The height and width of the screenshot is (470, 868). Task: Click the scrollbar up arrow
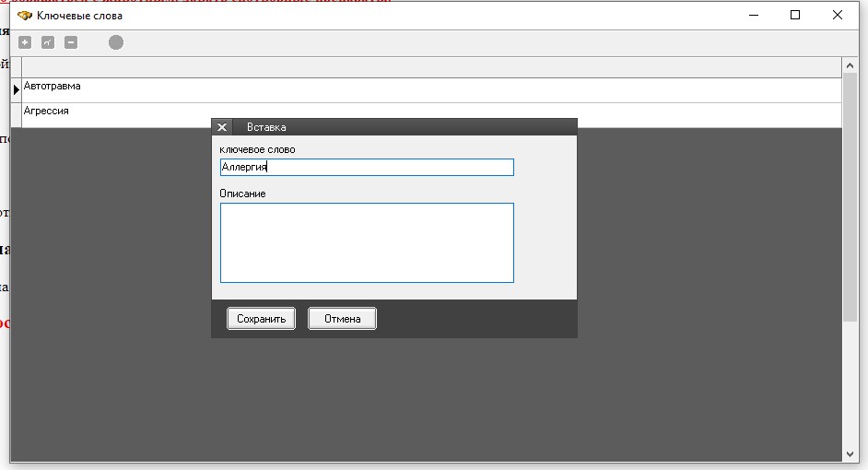(850, 65)
